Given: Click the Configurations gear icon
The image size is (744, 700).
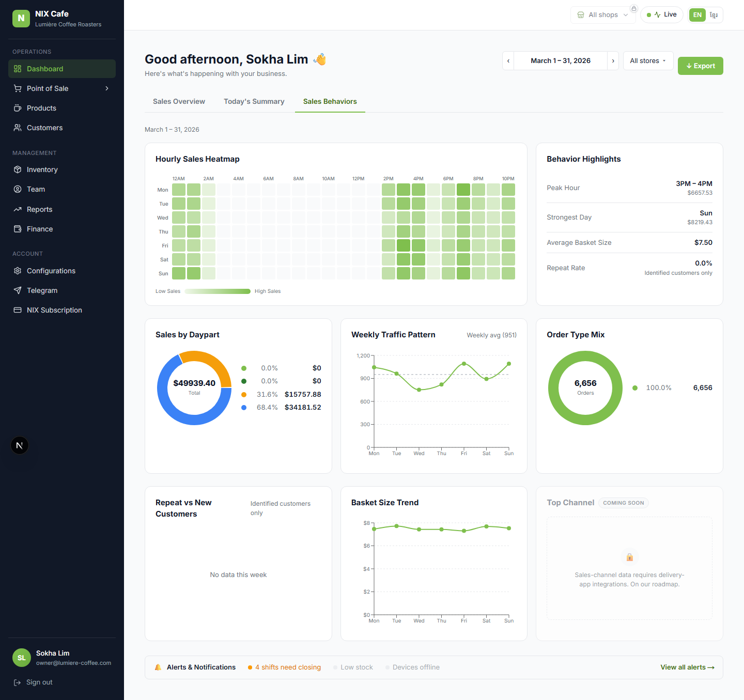Looking at the screenshot, I should pos(18,271).
